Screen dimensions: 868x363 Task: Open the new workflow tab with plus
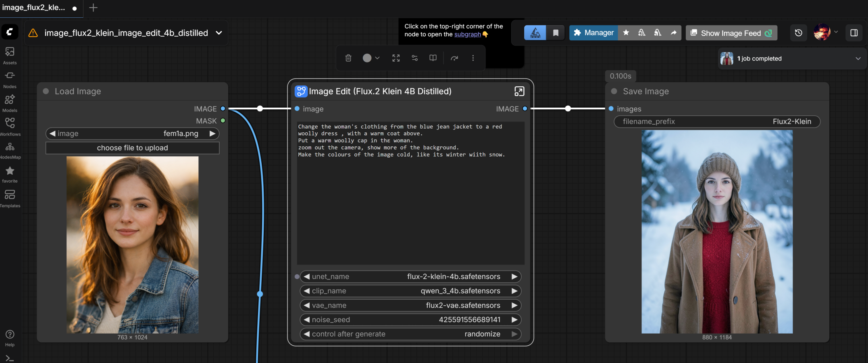pyautogui.click(x=93, y=8)
